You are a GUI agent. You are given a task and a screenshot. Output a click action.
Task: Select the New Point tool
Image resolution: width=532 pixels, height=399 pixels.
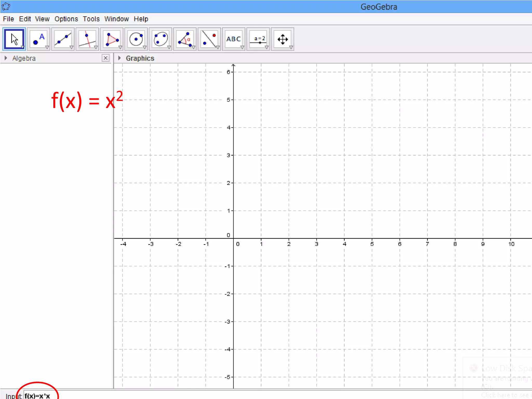pyautogui.click(x=38, y=39)
